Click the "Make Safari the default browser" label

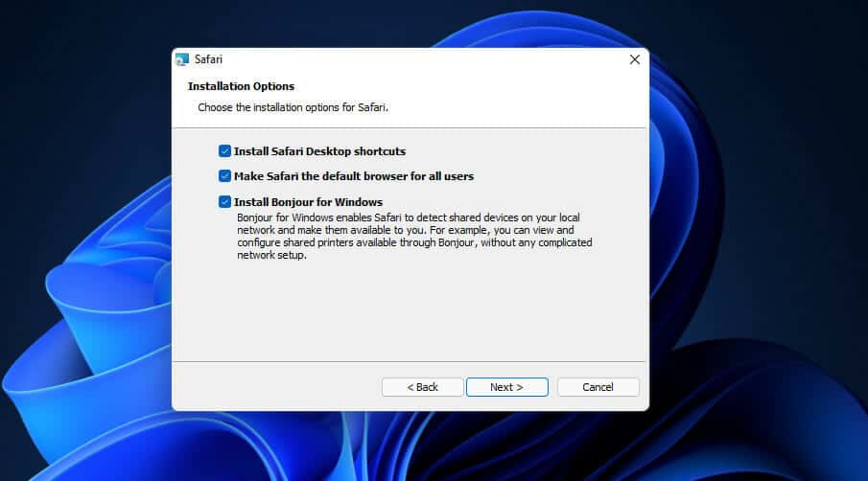point(354,176)
